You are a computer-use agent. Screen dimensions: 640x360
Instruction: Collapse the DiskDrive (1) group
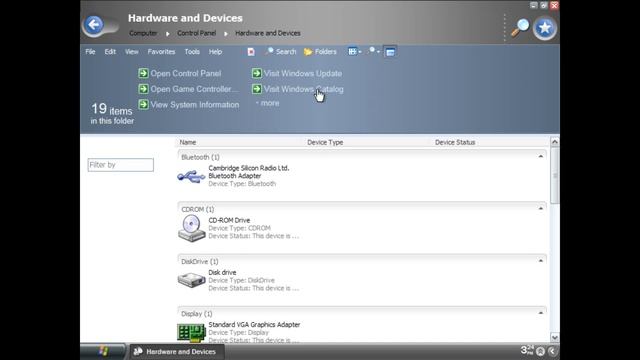tap(541, 261)
